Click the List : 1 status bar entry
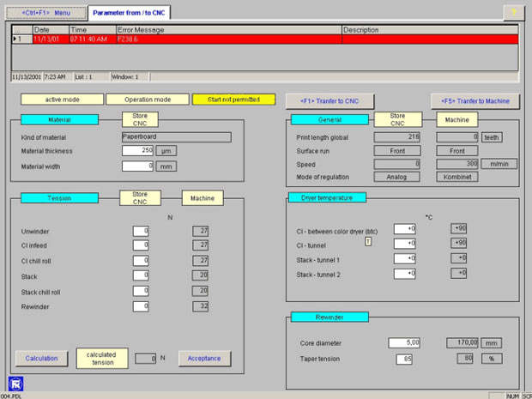The height and width of the screenshot is (399, 532). click(x=84, y=77)
